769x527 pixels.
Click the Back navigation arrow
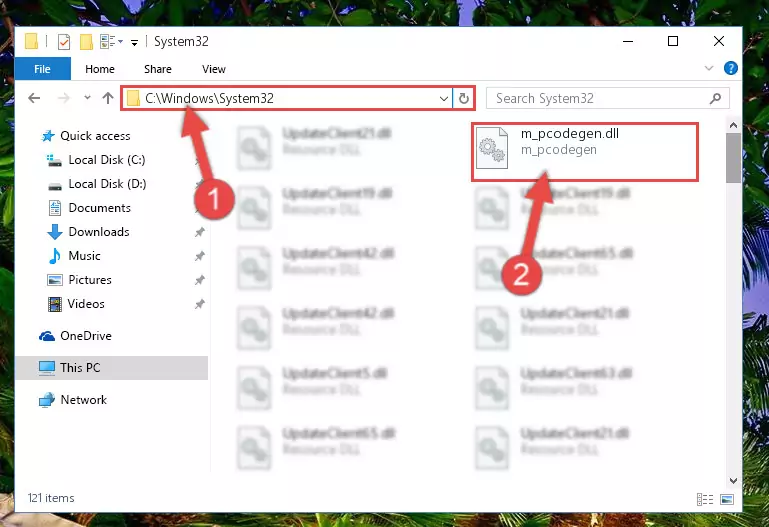pyautogui.click(x=34, y=98)
